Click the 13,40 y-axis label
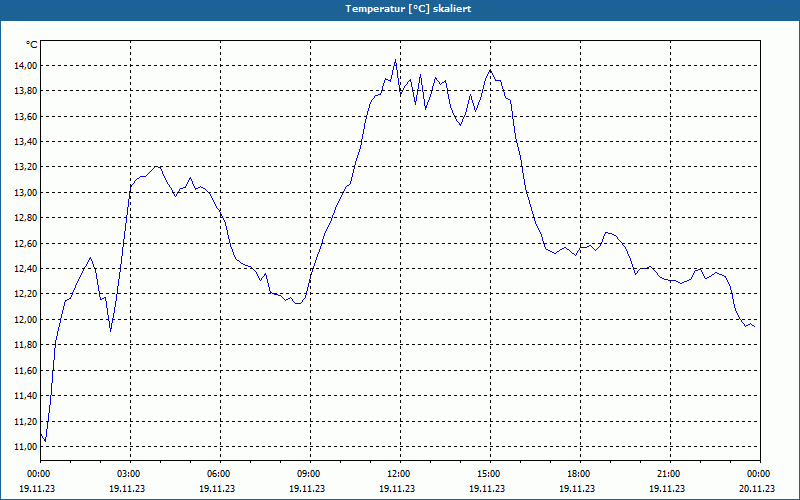 coord(25,141)
